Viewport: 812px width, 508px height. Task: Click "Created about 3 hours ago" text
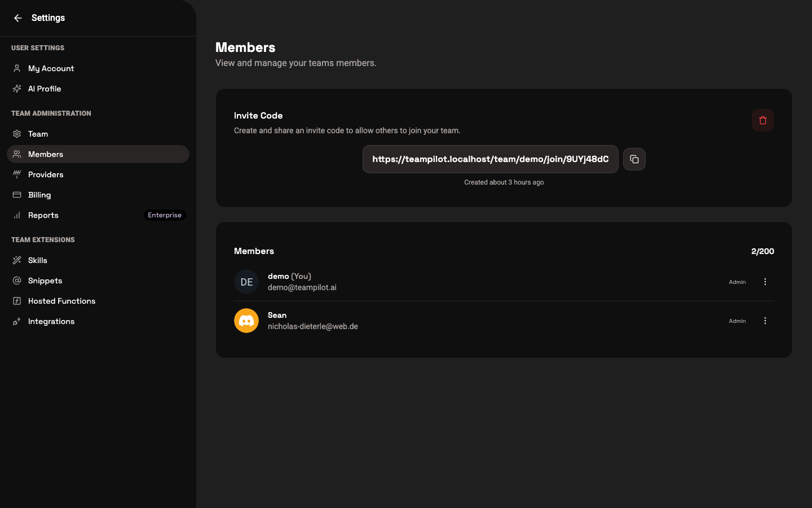click(x=504, y=182)
